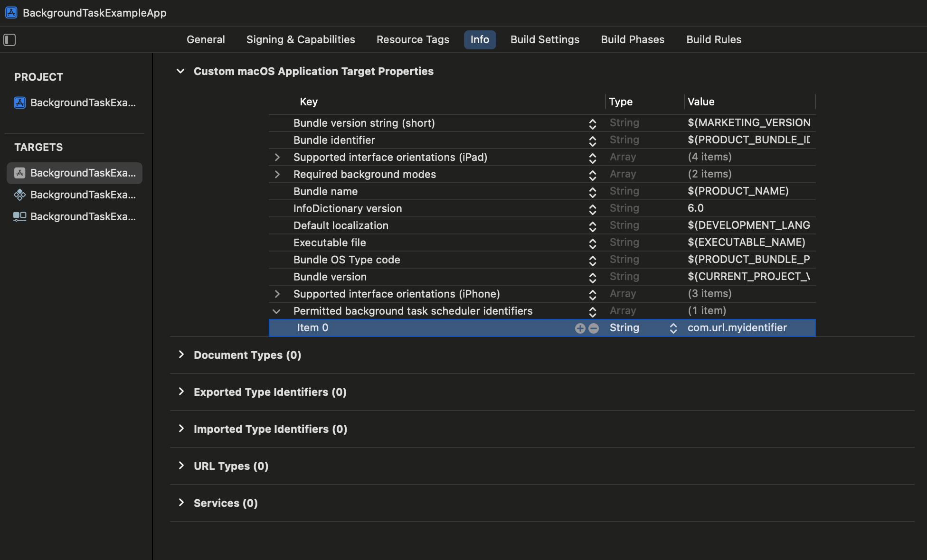This screenshot has width=927, height=560.
Task: Collapse Custom macOS Application Target Properties
Action: tap(180, 71)
